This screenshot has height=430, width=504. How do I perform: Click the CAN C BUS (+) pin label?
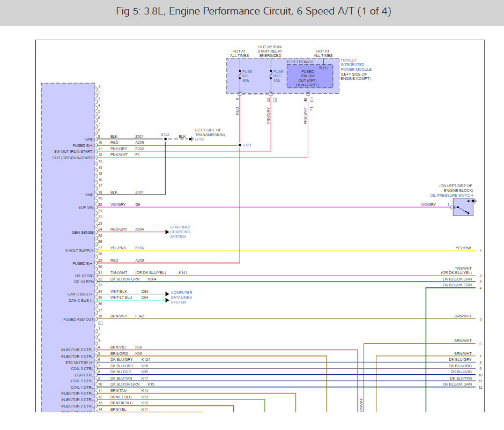pos(80,294)
